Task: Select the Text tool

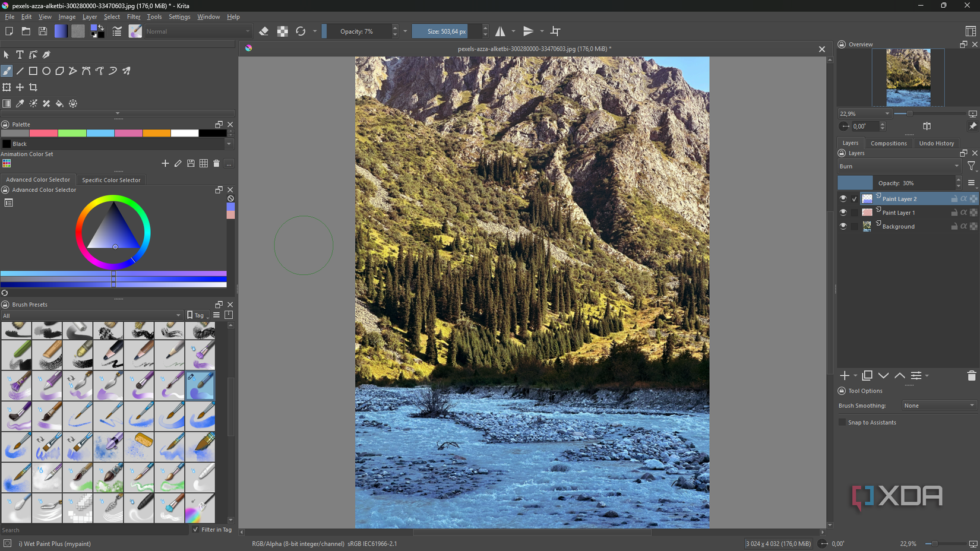Action: tap(20, 55)
